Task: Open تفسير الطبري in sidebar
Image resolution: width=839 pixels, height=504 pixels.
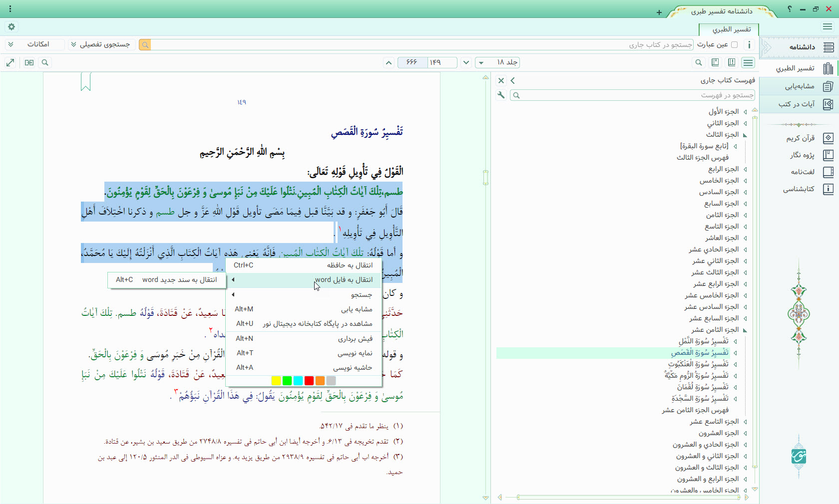Action: point(799,68)
